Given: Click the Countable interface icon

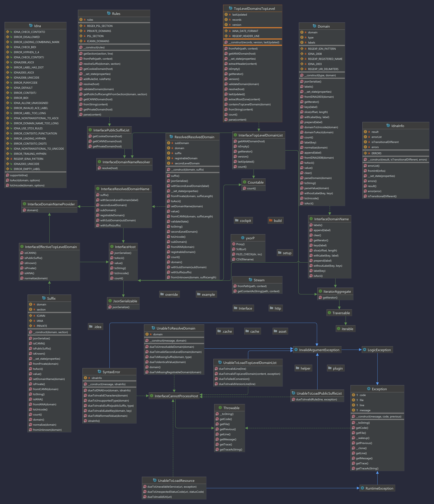Looking at the screenshot, I should tap(244, 182).
